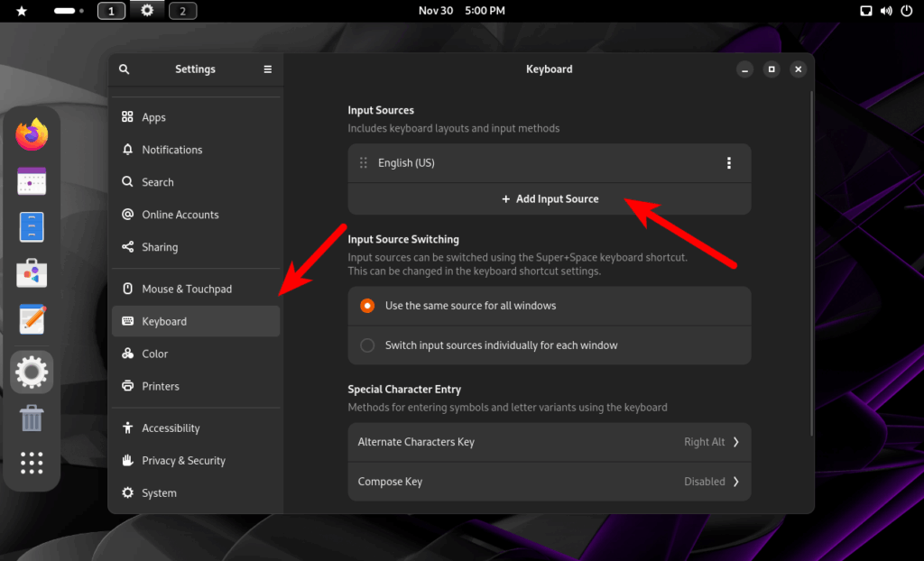
Task: Open three-dot menu for English (US)
Action: (x=729, y=163)
